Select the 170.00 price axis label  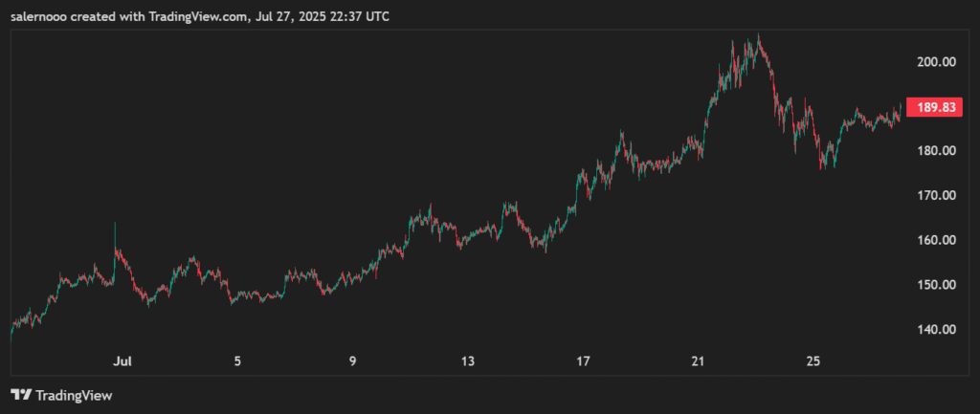(x=936, y=196)
